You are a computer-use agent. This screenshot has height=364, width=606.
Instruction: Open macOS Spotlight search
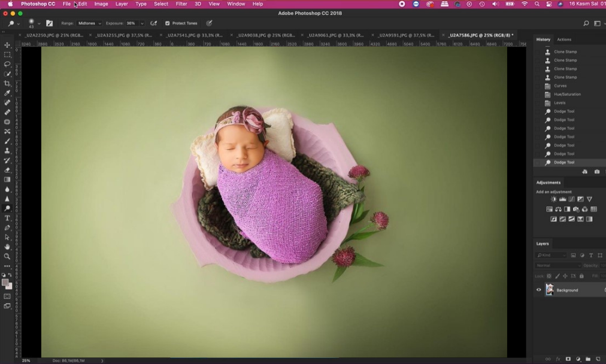(x=537, y=4)
